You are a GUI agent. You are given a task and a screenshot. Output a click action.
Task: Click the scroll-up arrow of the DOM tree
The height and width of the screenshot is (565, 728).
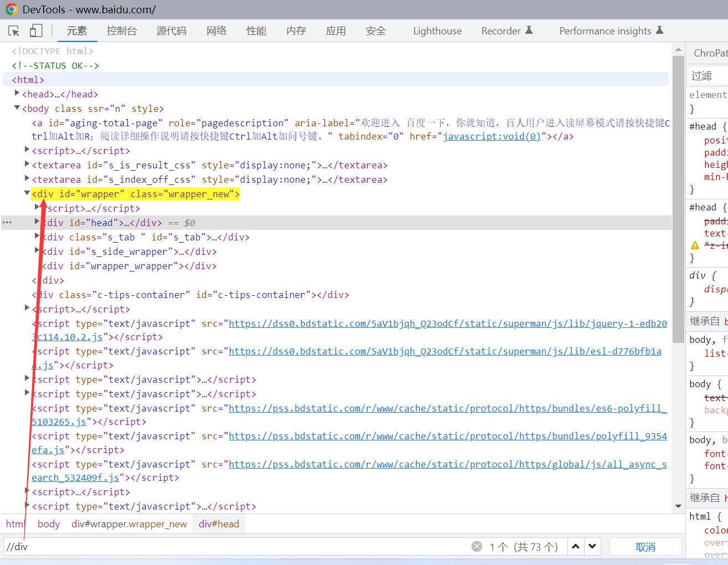pyautogui.click(x=678, y=49)
